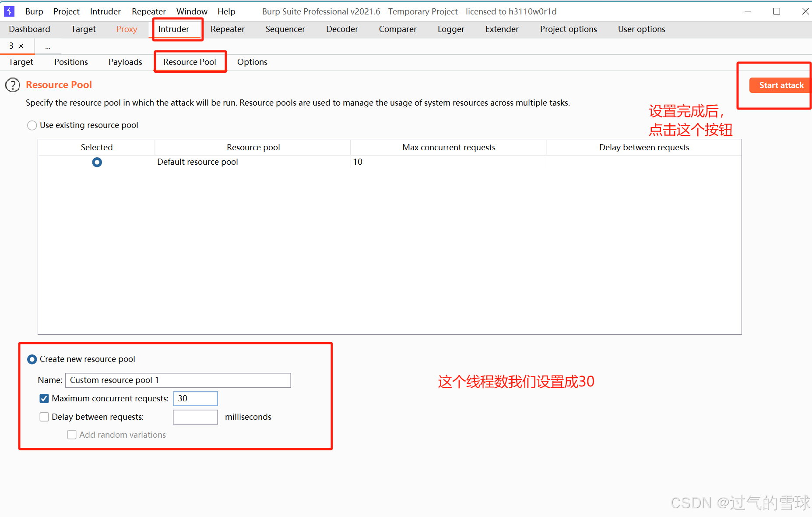Enable Delay between requests checkbox
The width and height of the screenshot is (812, 517).
[x=44, y=417]
